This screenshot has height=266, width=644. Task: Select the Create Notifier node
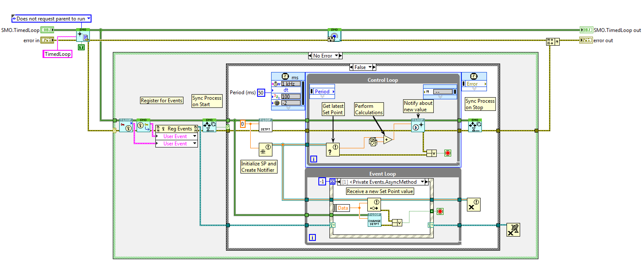coord(266,150)
